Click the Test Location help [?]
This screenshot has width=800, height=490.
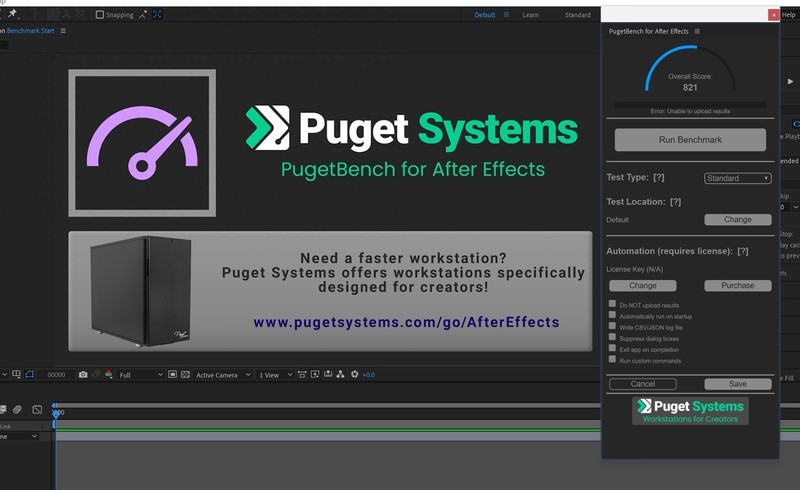pyautogui.click(x=676, y=202)
